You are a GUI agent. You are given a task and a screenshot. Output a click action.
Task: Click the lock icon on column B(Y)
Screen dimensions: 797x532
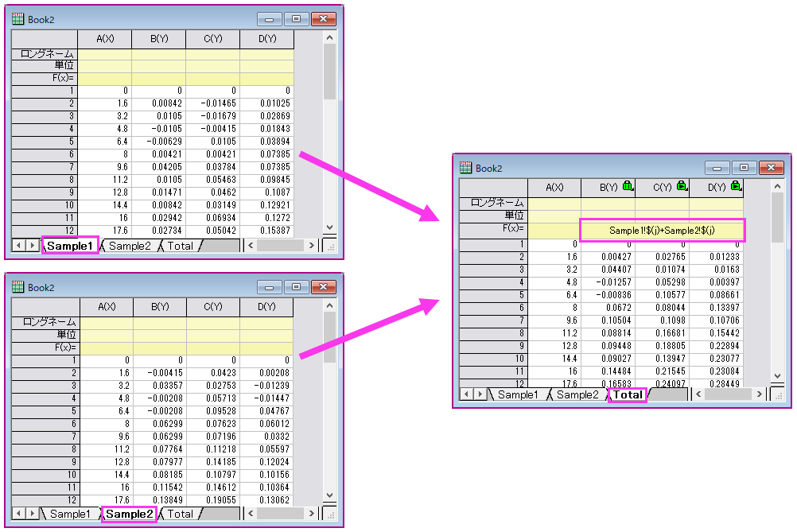[x=627, y=187]
